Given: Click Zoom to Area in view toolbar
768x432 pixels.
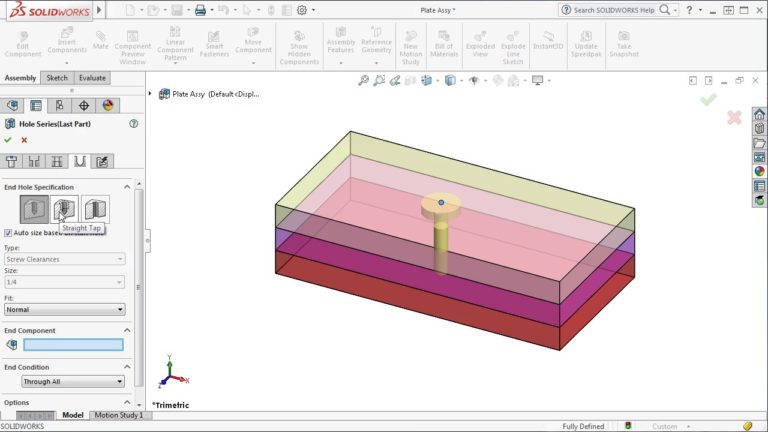Looking at the screenshot, I should 379,80.
